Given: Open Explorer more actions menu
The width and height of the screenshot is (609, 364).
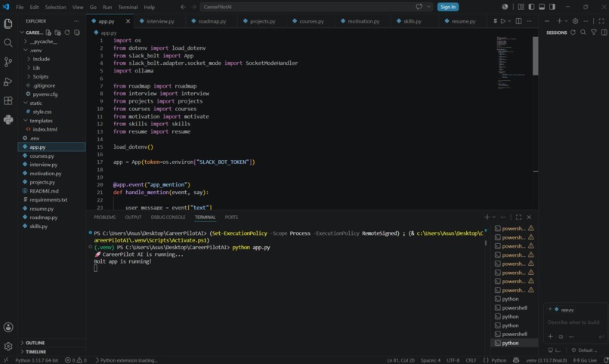Looking at the screenshot, I should (76, 21).
